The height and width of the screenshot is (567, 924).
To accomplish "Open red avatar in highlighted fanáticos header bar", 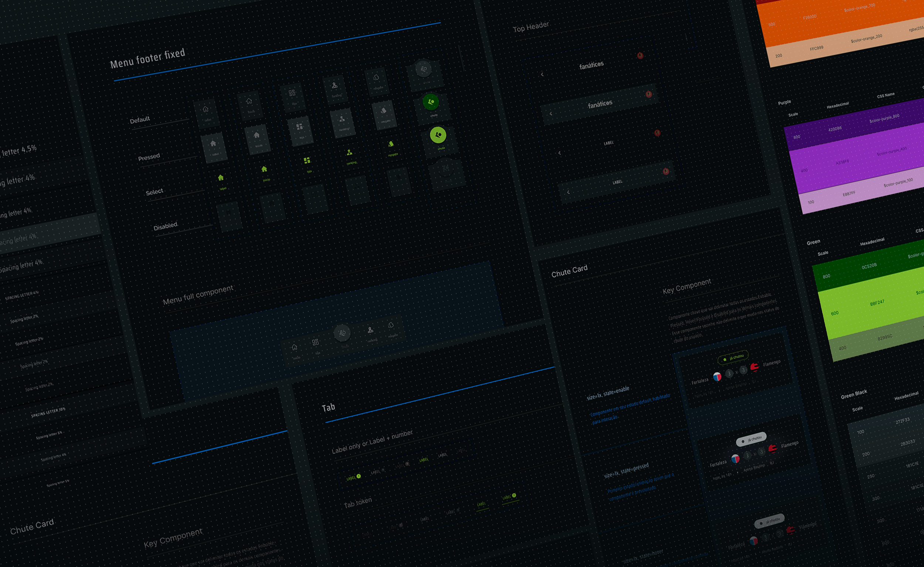I will tap(649, 94).
